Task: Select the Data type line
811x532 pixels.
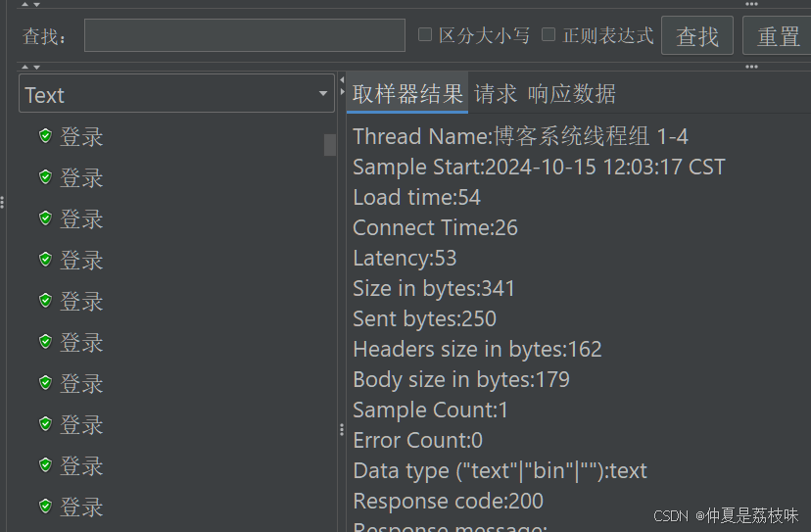Action: (x=500, y=471)
